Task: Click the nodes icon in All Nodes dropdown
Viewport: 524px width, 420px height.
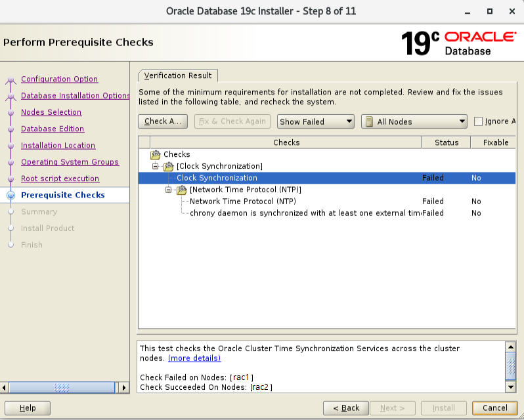Action: pos(369,121)
